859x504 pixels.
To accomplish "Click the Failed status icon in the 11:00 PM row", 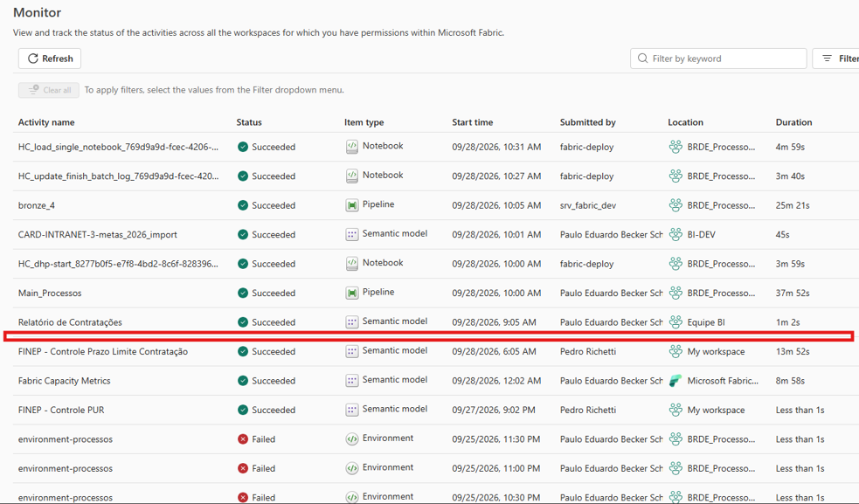I will pyautogui.click(x=243, y=468).
